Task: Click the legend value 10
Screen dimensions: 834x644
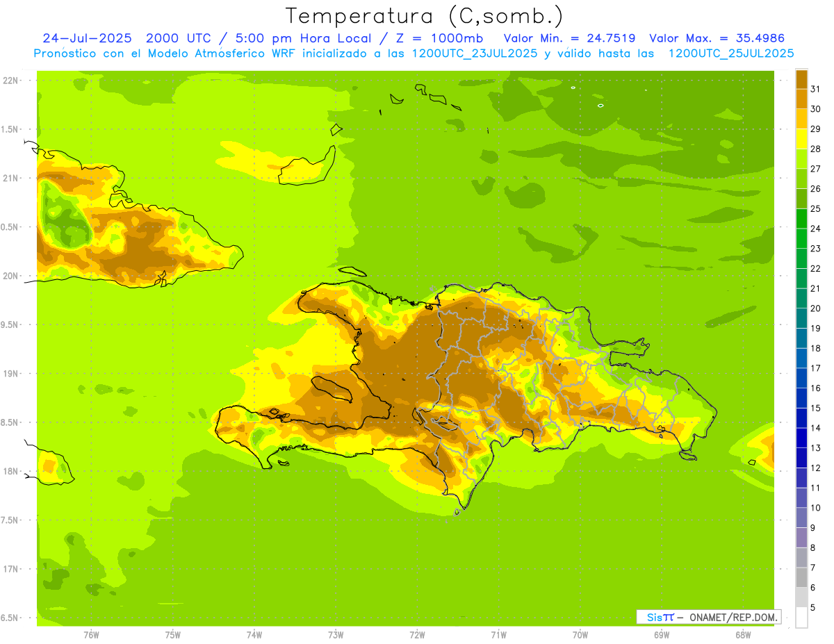Action: [x=816, y=508]
